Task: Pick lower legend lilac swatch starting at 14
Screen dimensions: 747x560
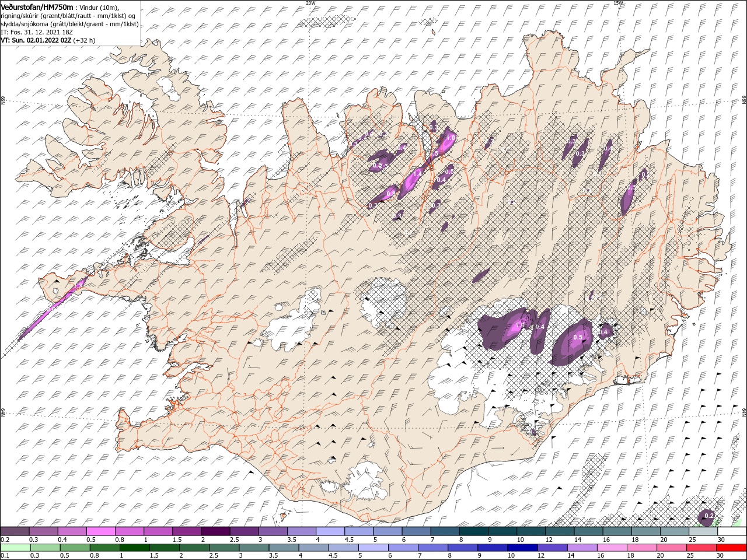Action: (x=582, y=548)
